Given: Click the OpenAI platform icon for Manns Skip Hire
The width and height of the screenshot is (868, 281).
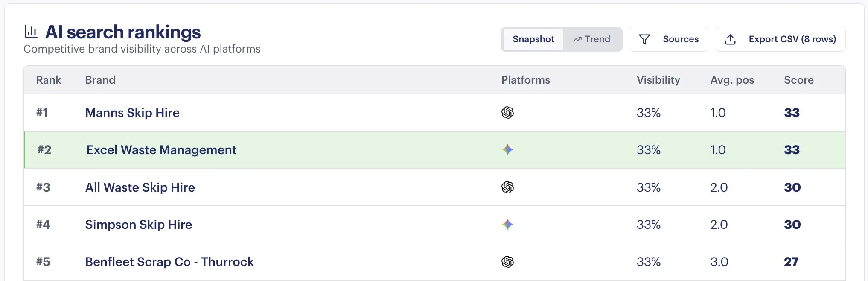Looking at the screenshot, I should [x=508, y=113].
